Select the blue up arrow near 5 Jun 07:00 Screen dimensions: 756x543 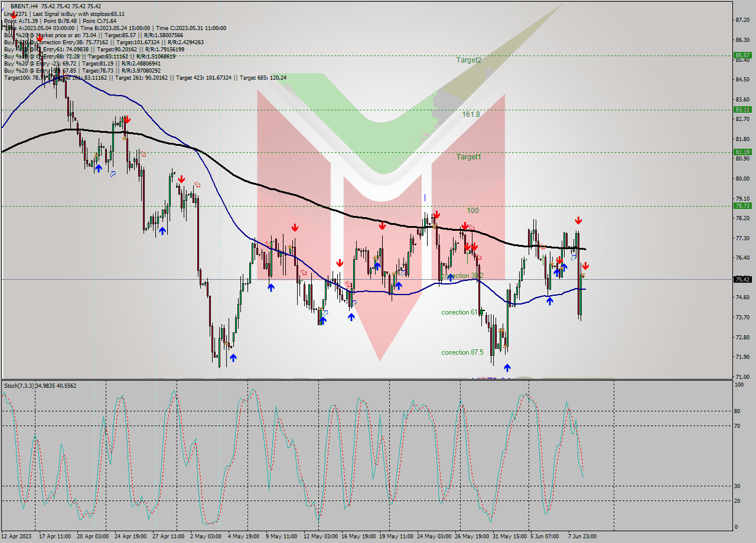[550, 301]
